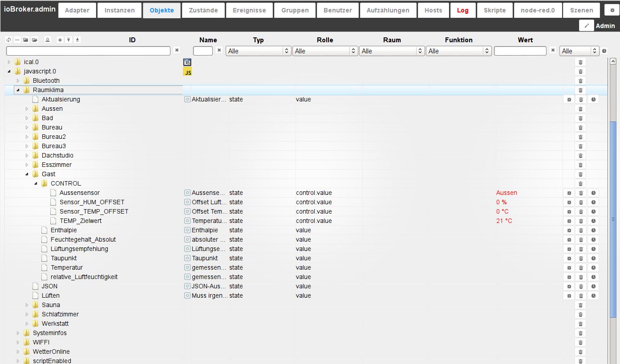
Task: Expand the ical.0 tree node
Action: [9, 62]
